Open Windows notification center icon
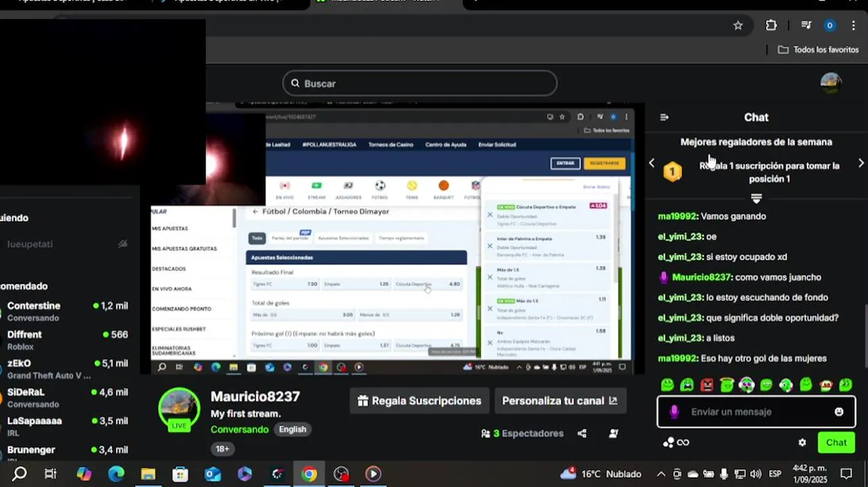 846,474
